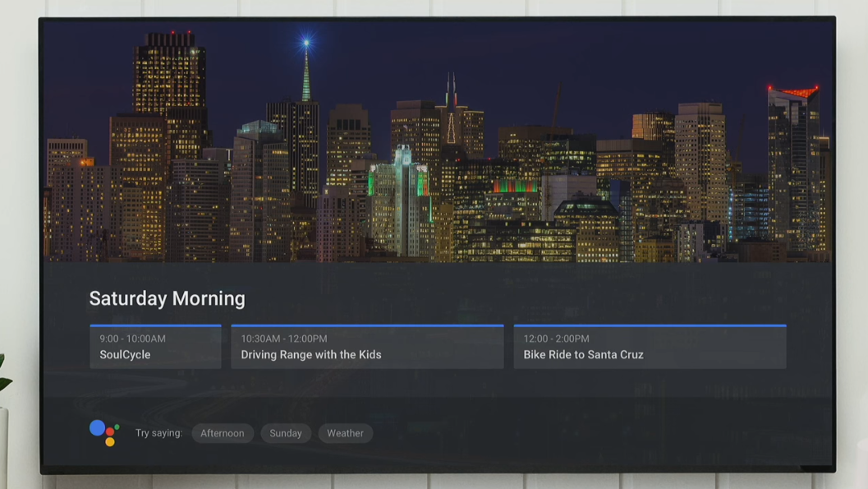Click the blue bar above Driving Range card
Viewport: 868px width, 489px height.
tap(366, 325)
